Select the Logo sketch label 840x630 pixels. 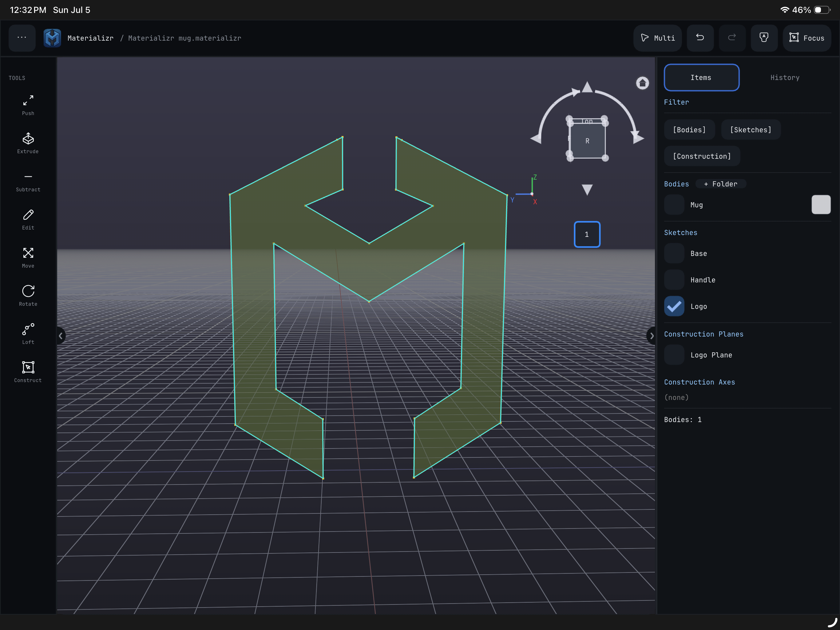tap(699, 306)
